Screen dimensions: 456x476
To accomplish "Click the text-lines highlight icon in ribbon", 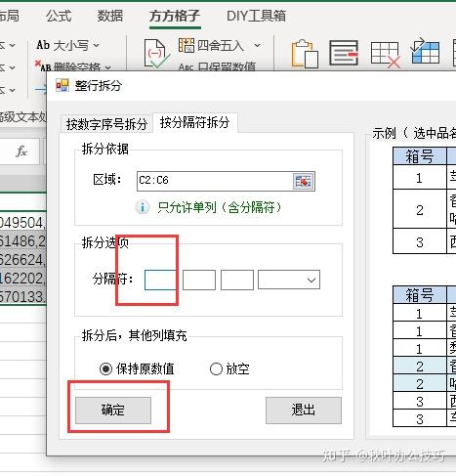I will (344, 53).
